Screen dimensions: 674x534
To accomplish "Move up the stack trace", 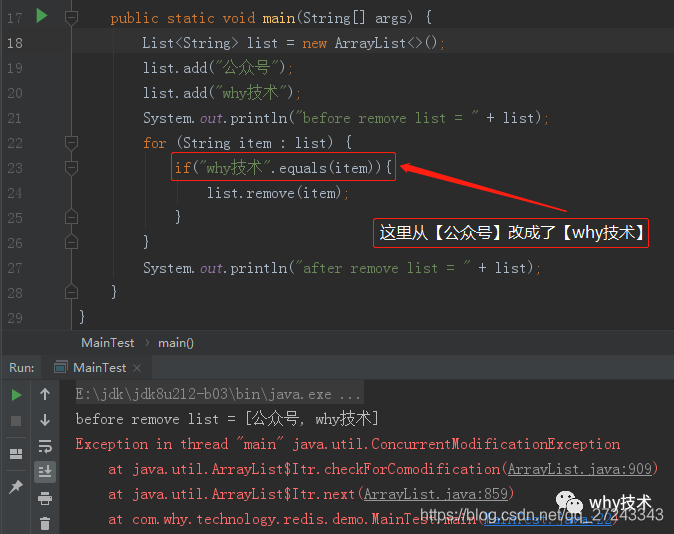I will 45,394.
